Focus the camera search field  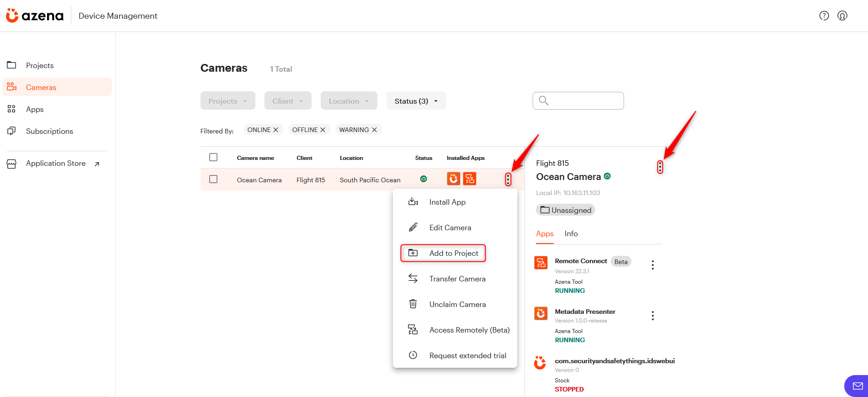click(x=578, y=101)
